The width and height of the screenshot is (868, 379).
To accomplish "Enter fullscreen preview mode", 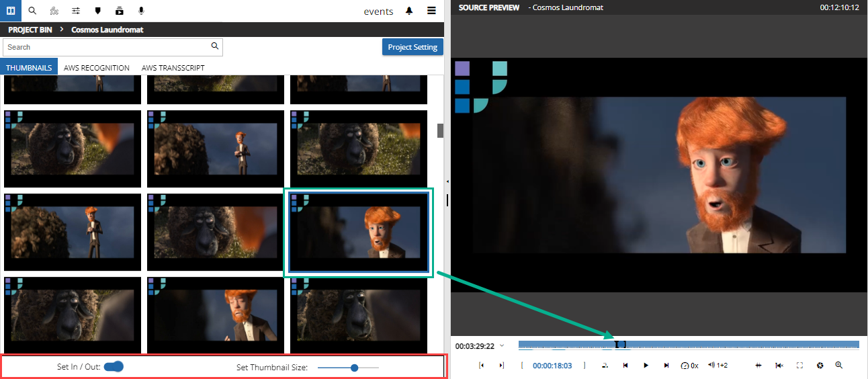I will pos(799,366).
